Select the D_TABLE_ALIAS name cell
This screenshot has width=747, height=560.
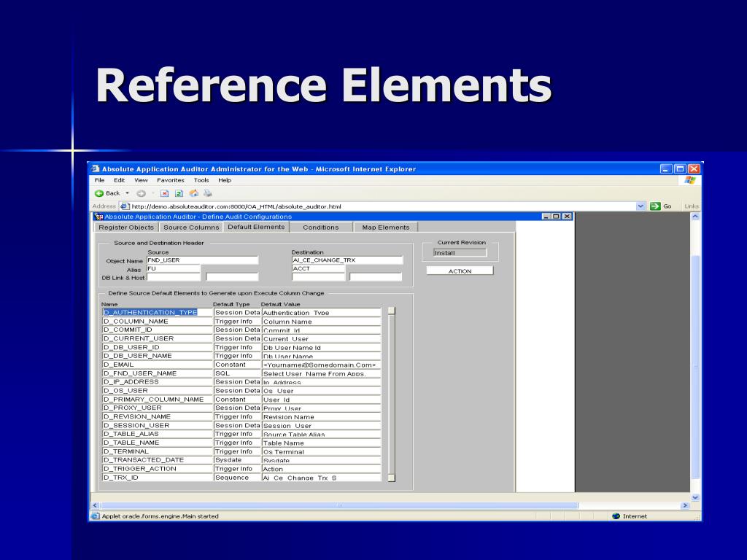pyautogui.click(x=158, y=435)
